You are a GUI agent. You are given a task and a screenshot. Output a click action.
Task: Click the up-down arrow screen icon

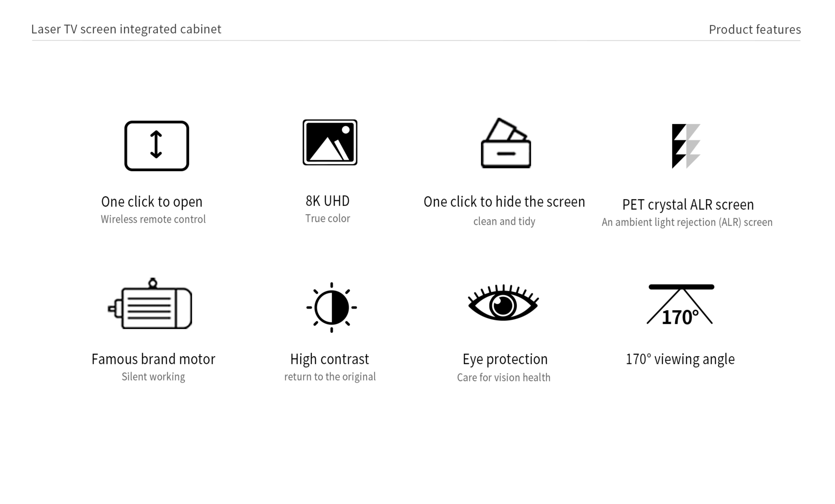point(157,146)
